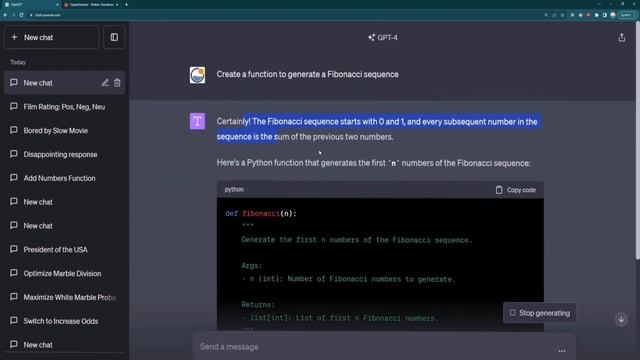Click the python language label on the code block
This screenshot has width=640, height=360.
point(234,189)
